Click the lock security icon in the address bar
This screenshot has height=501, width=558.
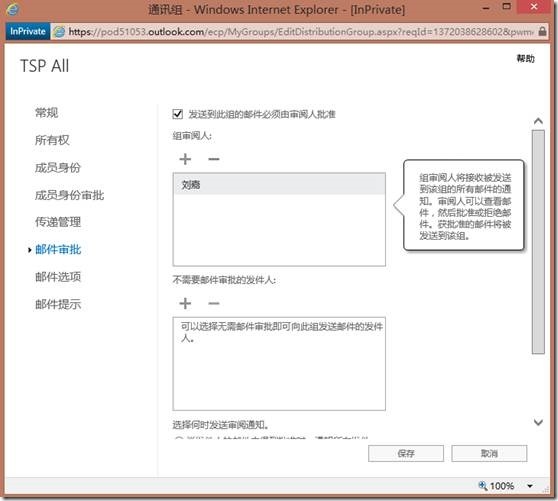(x=542, y=31)
